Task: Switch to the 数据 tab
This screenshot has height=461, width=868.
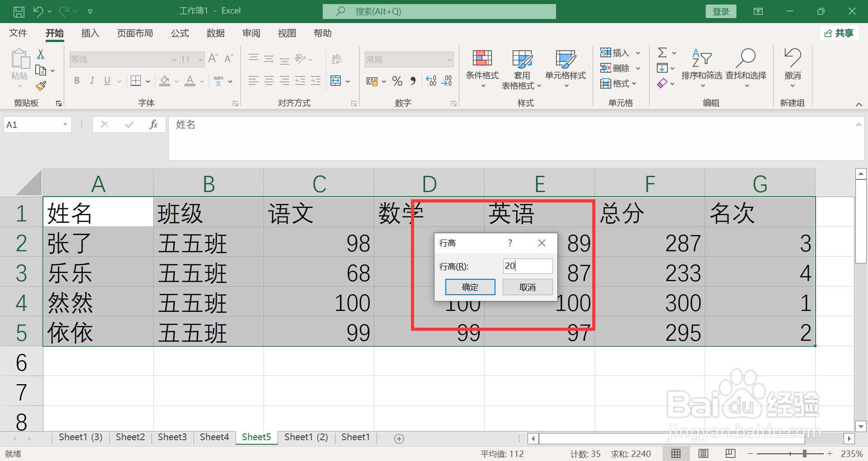Action: (x=216, y=33)
